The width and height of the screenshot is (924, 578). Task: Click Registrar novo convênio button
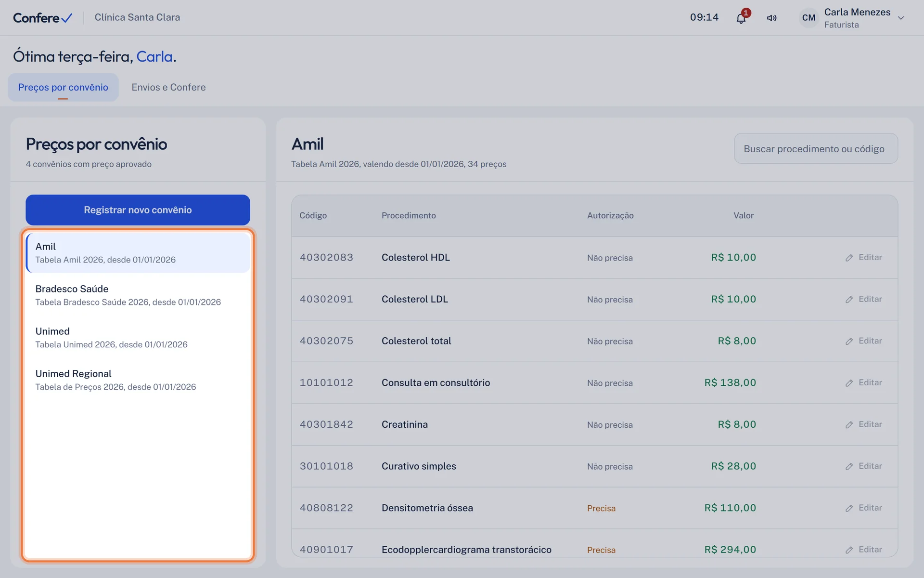pyautogui.click(x=138, y=210)
